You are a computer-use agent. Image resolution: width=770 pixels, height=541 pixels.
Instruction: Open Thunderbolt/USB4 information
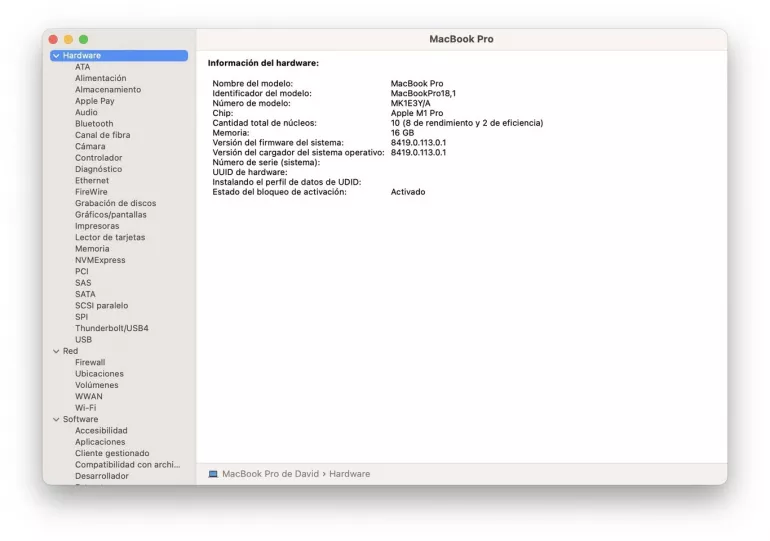[x=112, y=328]
